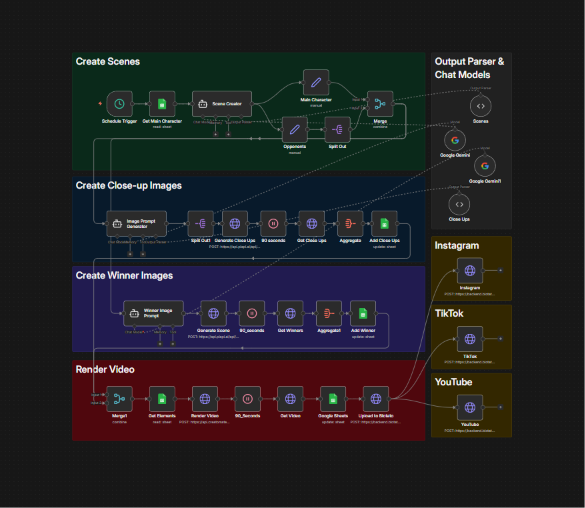Image resolution: width=585 pixels, height=508 pixels.
Task: Add a node after the TikTok output
Action: coord(500,339)
